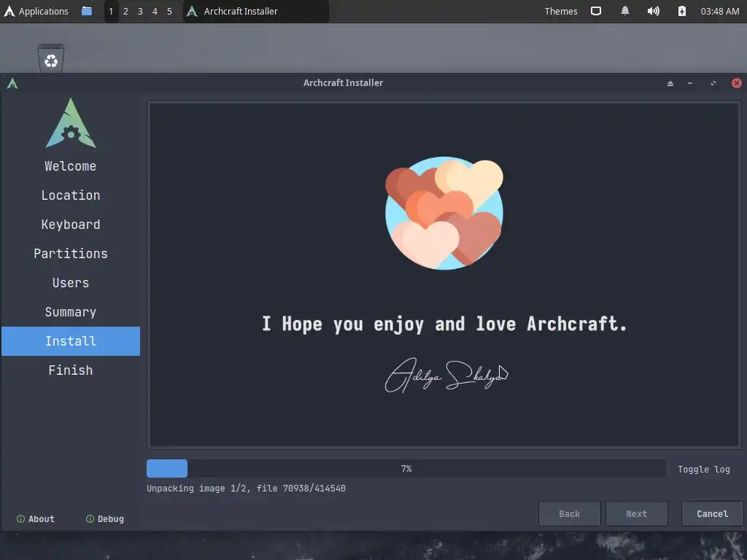The image size is (747, 560).
Task: Switch to workspace 5
Action: (x=169, y=11)
